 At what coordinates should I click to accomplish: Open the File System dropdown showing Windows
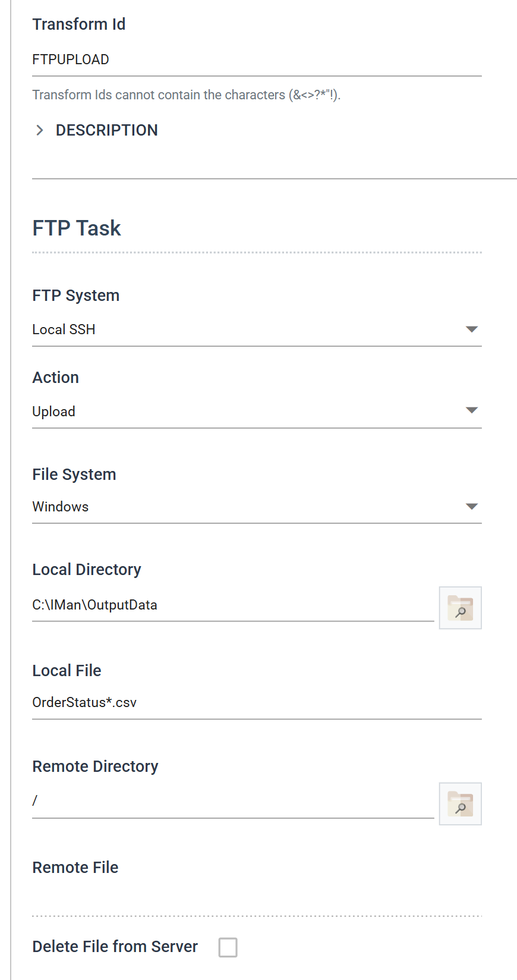257,507
